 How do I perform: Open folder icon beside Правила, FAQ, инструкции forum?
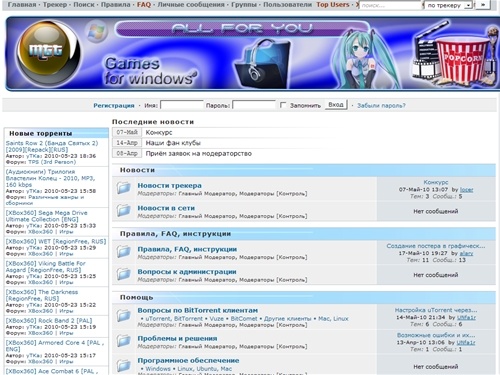(x=124, y=252)
